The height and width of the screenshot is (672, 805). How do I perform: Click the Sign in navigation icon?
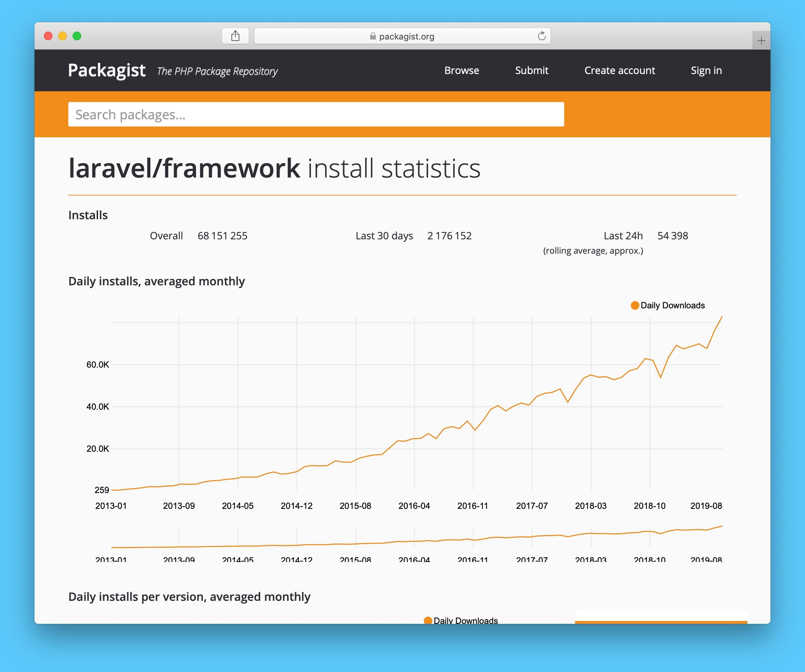[x=706, y=70]
